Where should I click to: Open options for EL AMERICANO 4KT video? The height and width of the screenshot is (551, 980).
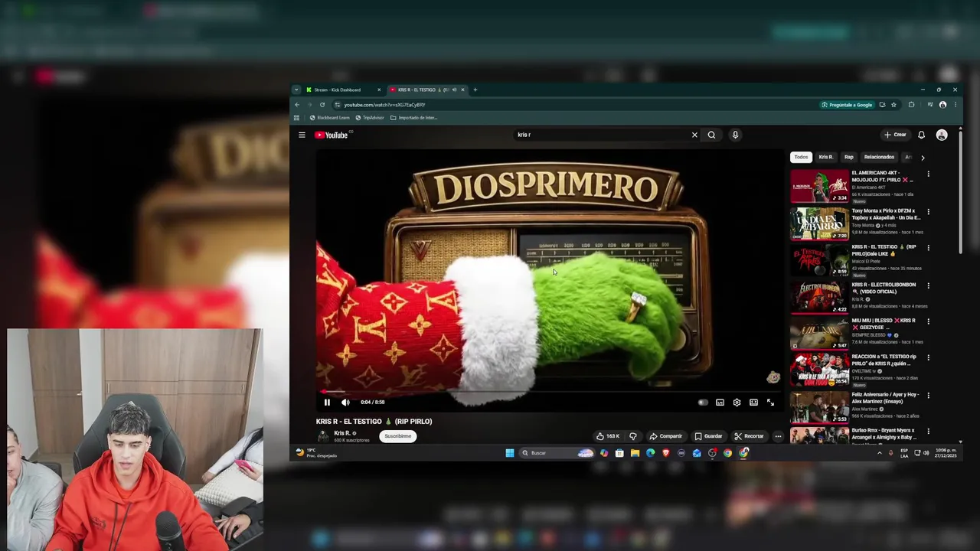point(928,174)
